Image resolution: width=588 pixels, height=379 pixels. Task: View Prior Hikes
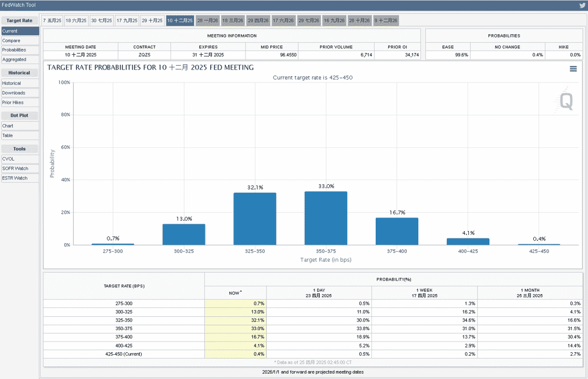pyautogui.click(x=20, y=103)
